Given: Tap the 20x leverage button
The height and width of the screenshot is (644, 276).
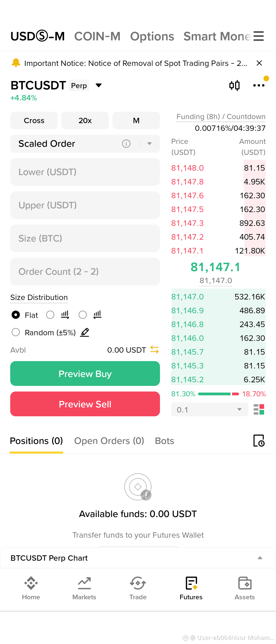Looking at the screenshot, I should point(85,120).
